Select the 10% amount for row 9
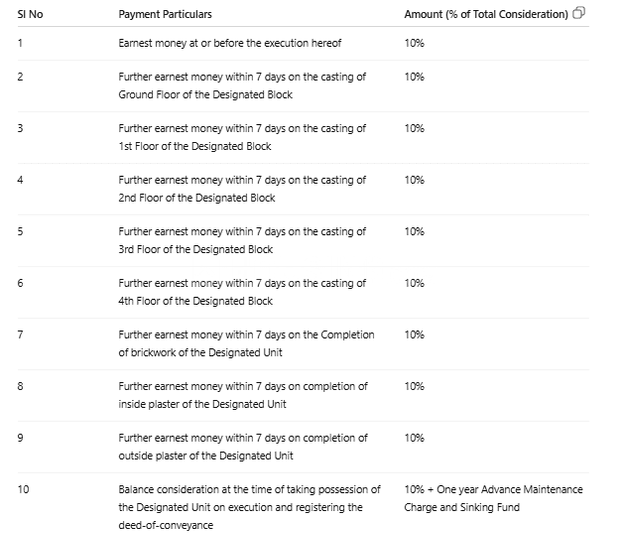The width and height of the screenshot is (625, 540). (x=414, y=438)
